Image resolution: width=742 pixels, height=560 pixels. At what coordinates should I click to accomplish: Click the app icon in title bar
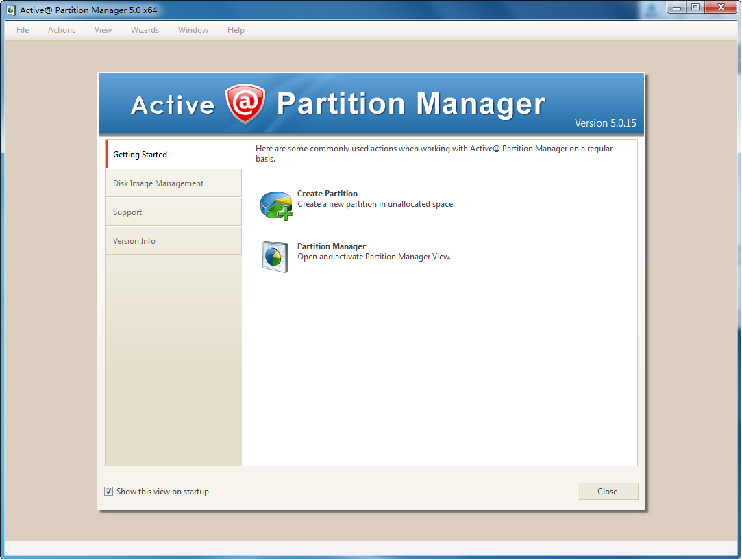[x=10, y=10]
